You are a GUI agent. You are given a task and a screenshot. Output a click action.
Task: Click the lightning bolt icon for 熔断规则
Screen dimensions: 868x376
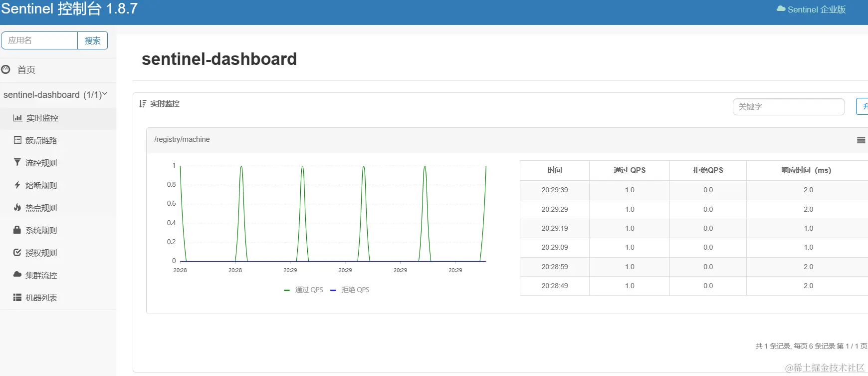pyautogui.click(x=17, y=185)
